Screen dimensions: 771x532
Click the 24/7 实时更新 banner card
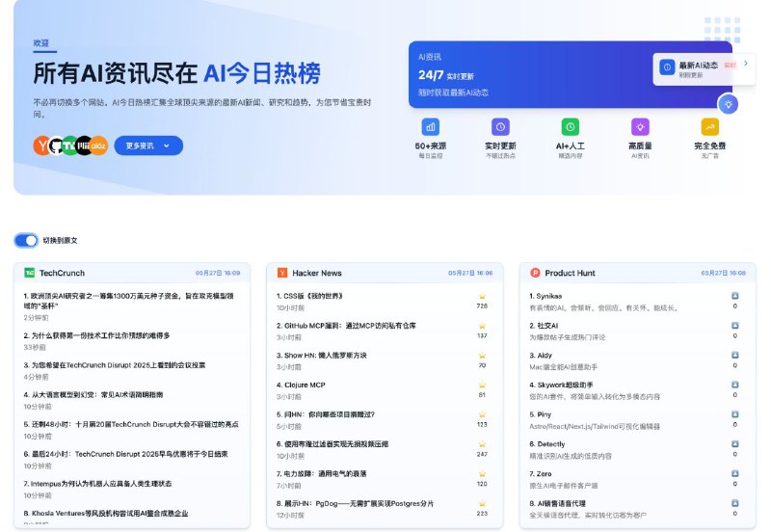[571, 74]
